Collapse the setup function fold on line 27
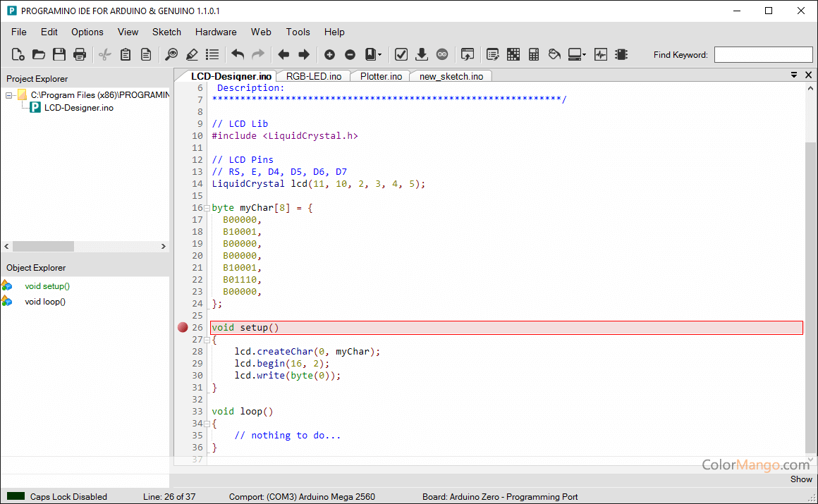 click(207, 340)
